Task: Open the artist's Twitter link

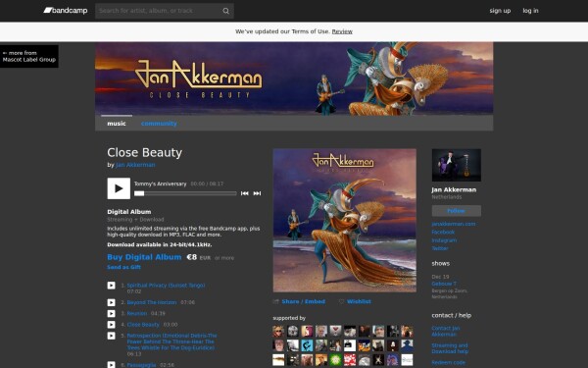Action: pyautogui.click(x=440, y=248)
